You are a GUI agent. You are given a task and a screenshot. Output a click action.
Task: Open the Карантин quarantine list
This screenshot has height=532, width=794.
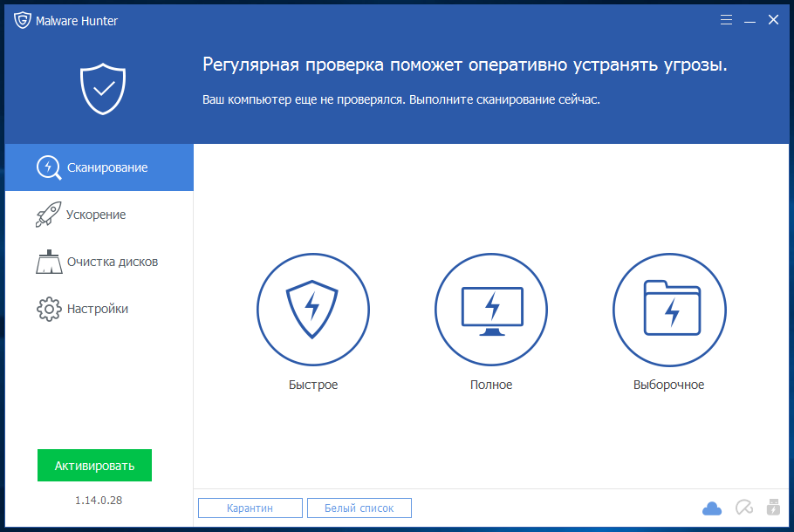coord(250,508)
